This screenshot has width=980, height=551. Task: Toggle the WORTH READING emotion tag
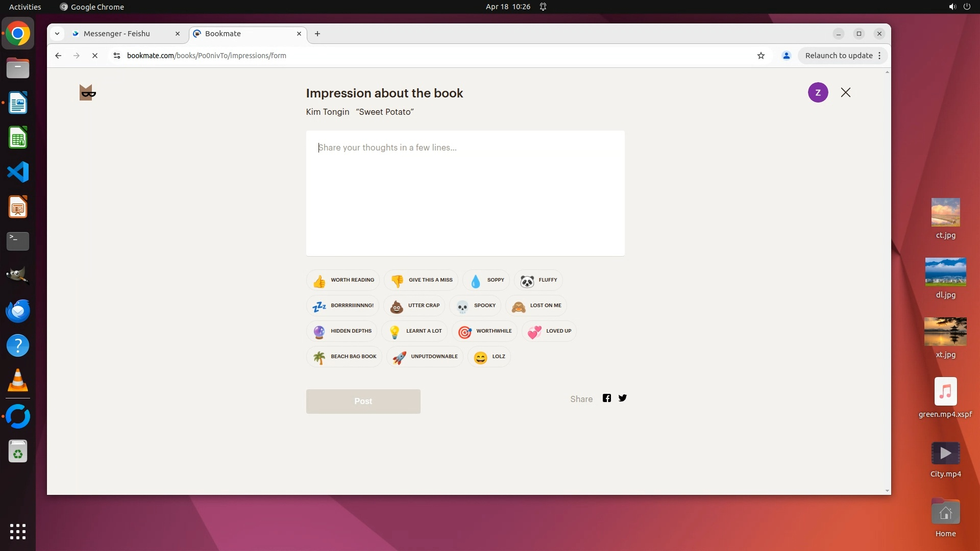(x=343, y=280)
